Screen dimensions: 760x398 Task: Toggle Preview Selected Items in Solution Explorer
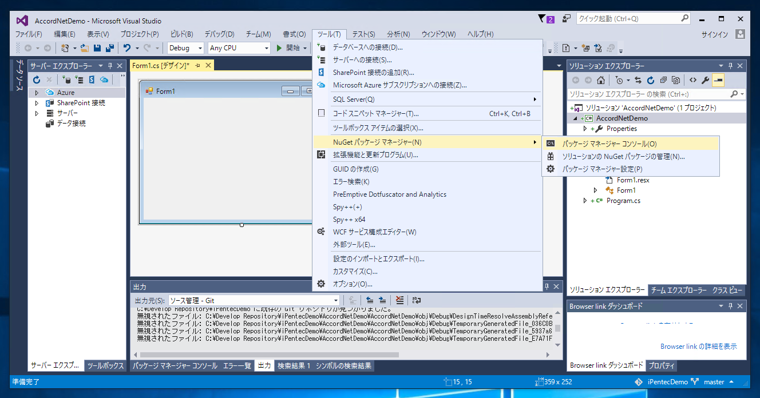[x=718, y=80]
